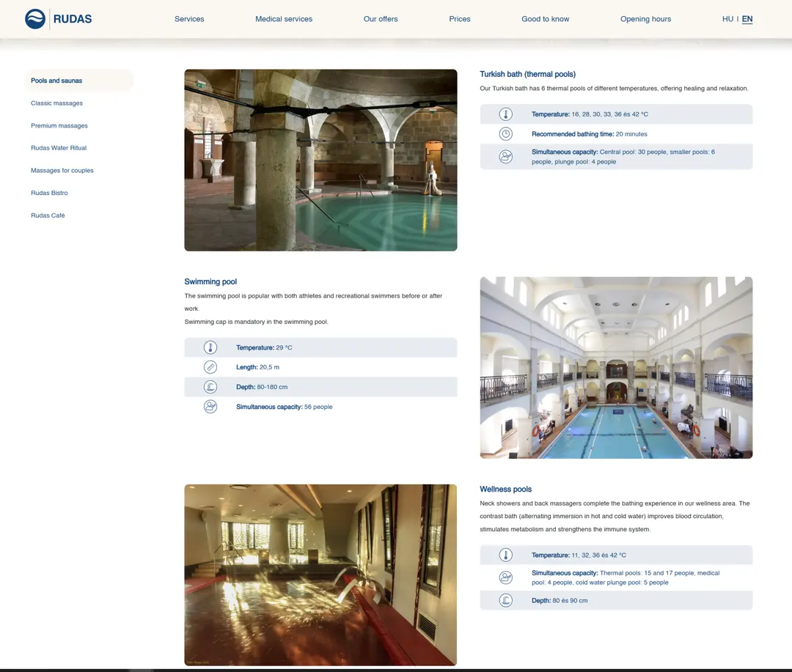The height and width of the screenshot is (672, 792).
Task: Click the text 'Recommended bathing time: 20 minutes'
Action: point(590,134)
